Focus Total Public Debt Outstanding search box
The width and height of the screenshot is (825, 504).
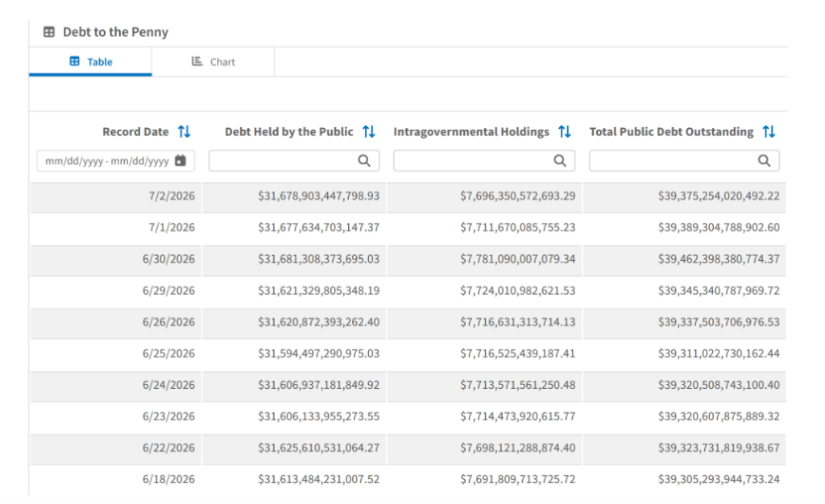click(x=684, y=161)
